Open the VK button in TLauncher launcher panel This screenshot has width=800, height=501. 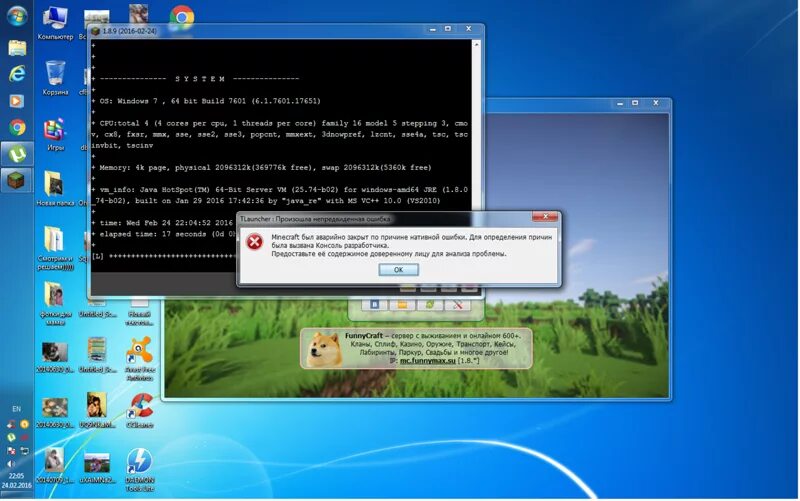pyautogui.click(x=374, y=305)
